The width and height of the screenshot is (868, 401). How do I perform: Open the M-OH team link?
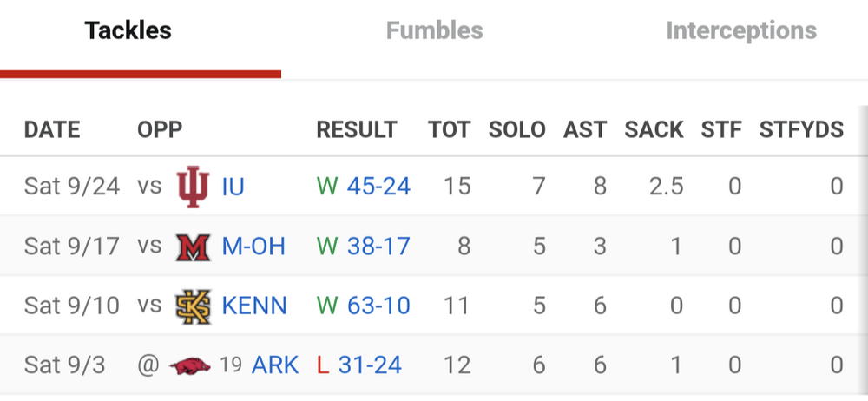tap(253, 247)
